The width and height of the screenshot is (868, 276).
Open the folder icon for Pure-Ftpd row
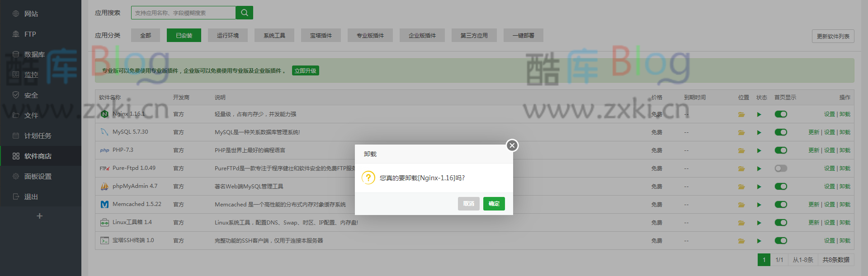click(741, 168)
